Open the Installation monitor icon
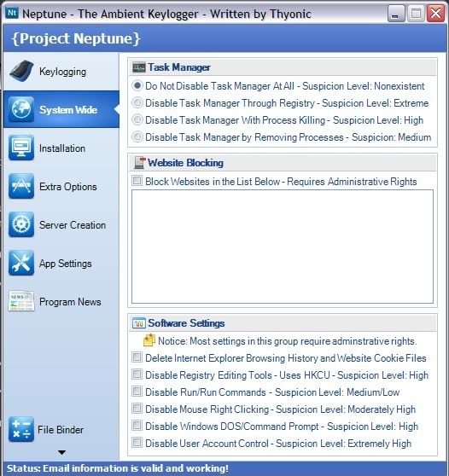This screenshot has width=449, height=476. 21,148
